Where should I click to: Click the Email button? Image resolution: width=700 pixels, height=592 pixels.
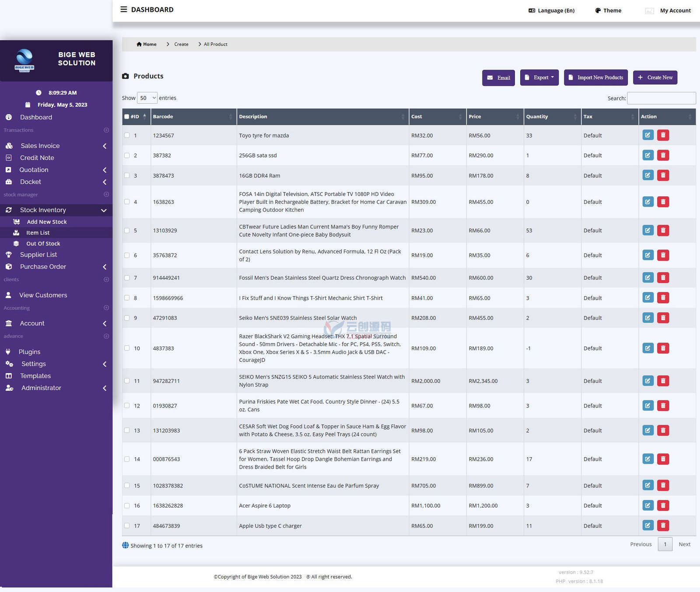coord(498,77)
